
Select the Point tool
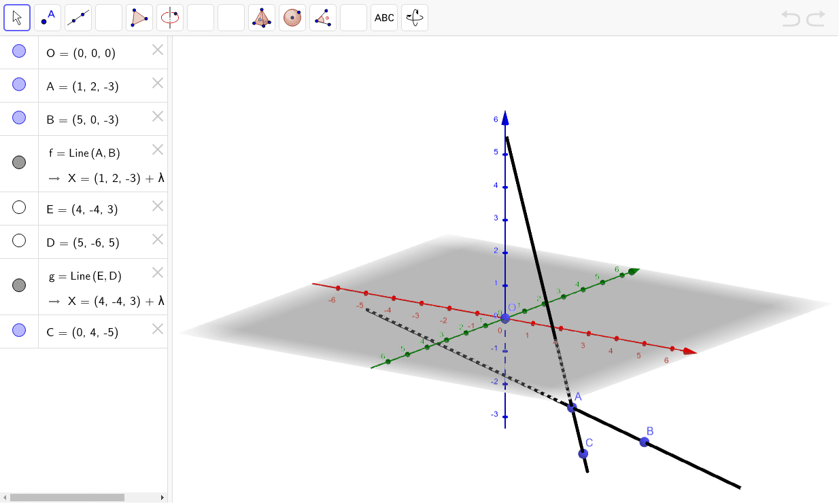48,18
